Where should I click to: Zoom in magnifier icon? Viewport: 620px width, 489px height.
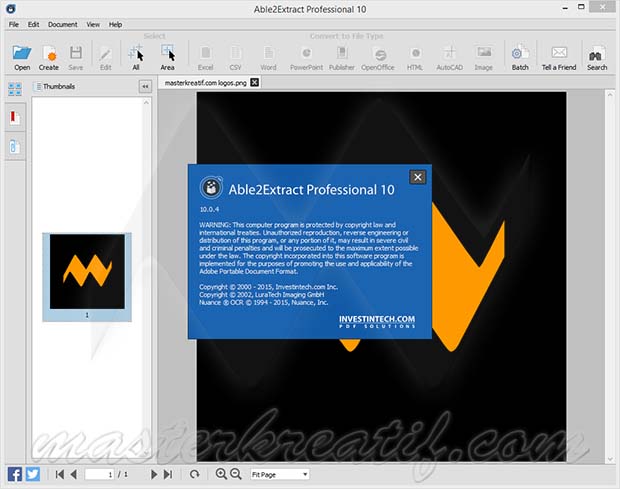221,474
